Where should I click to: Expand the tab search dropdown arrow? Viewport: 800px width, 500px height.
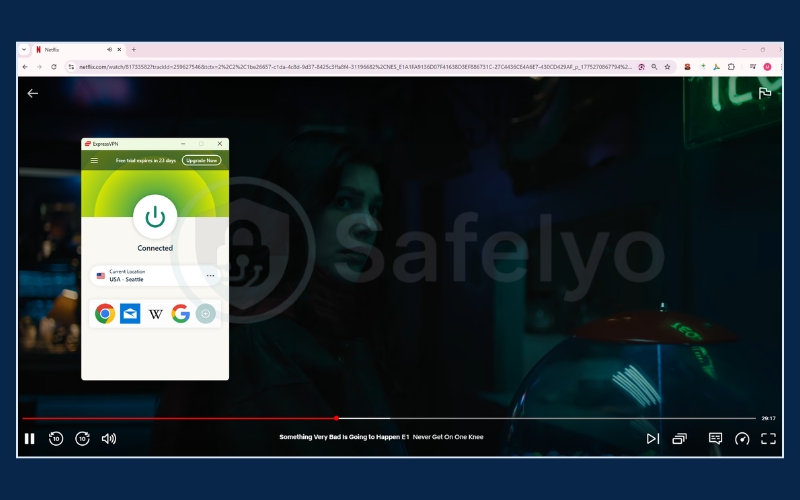coord(24,49)
